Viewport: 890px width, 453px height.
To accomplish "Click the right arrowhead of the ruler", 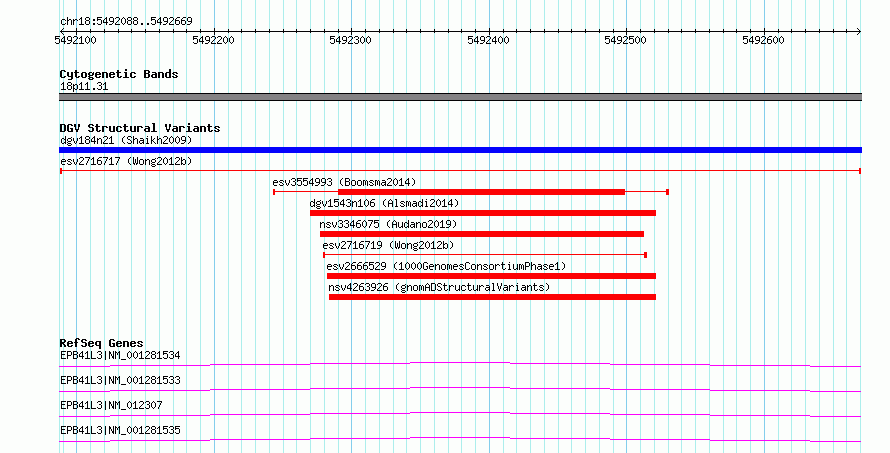I will point(859,31).
